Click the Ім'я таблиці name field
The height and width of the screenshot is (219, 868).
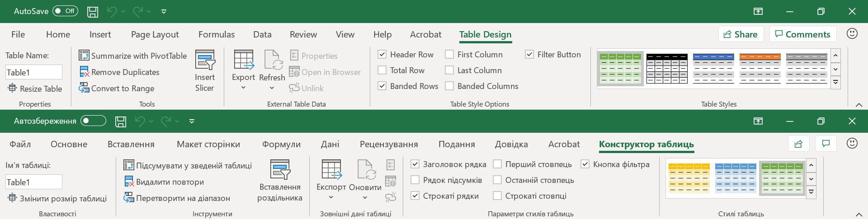point(34,182)
